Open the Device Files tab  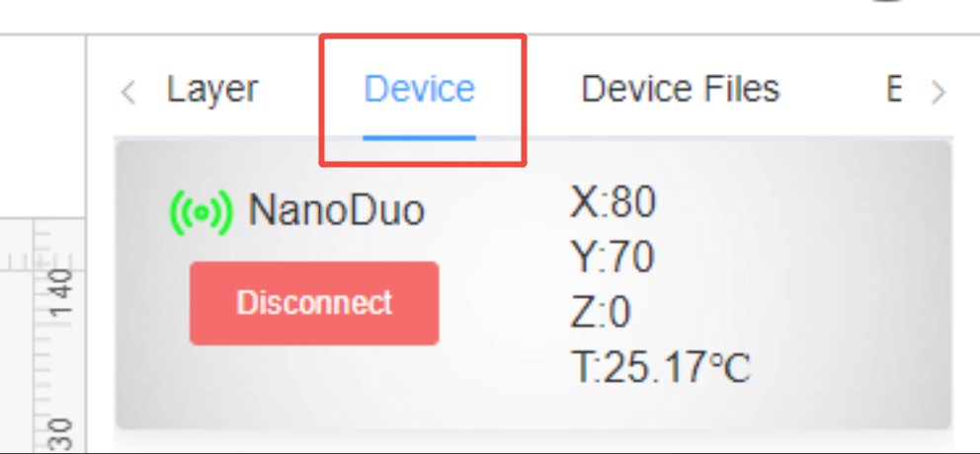(680, 90)
